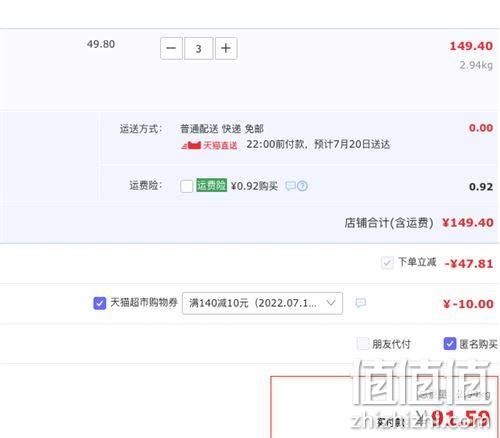Edit the quantity field showing 3
500x438 pixels.
(x=199, y=48)
